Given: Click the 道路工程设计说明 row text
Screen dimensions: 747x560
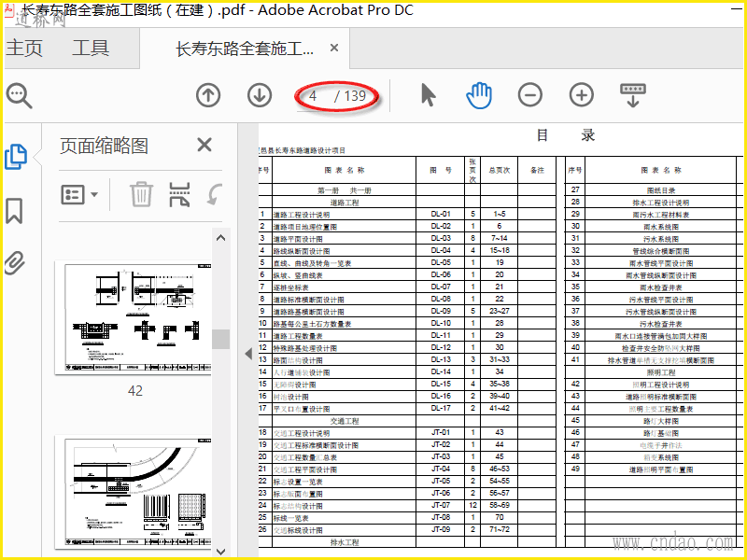Looking at the screenshot, I should pos(301,215).
